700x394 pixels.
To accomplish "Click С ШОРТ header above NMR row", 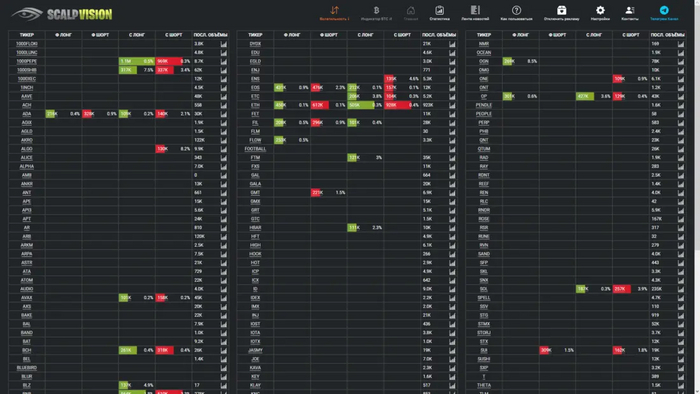I will (630, 35).
